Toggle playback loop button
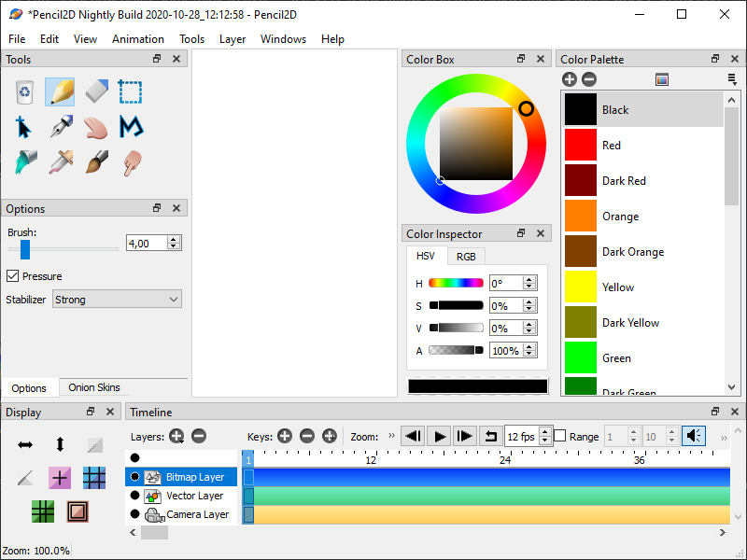The image size is (747, 560). coord(490,436)
